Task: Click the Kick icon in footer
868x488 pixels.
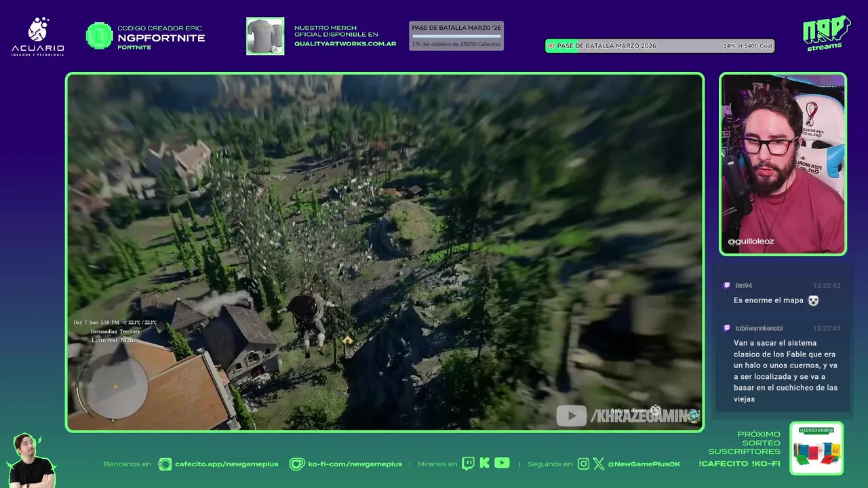Action: (x=484, y=464)
